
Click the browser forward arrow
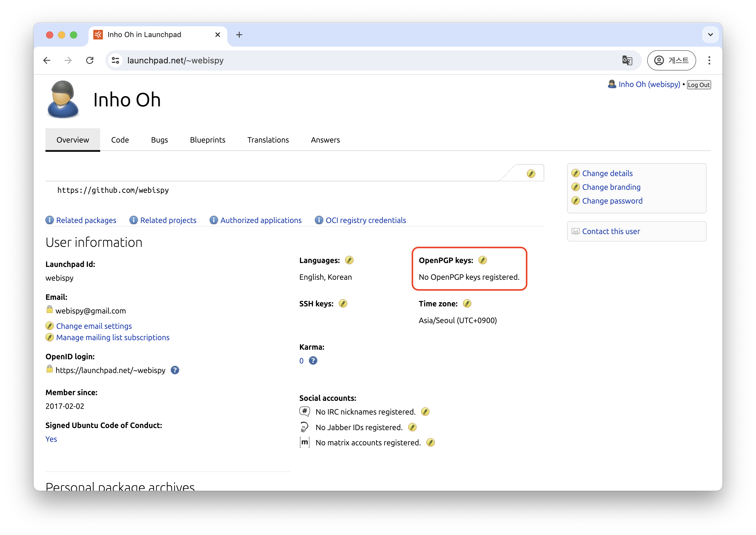click(68, 61)
